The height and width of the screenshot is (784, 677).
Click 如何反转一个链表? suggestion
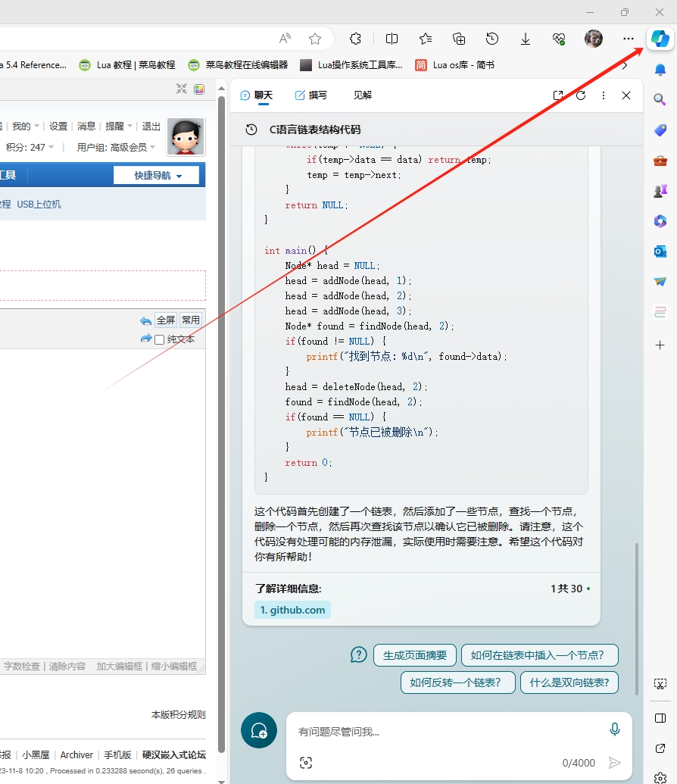click(457, 682)
